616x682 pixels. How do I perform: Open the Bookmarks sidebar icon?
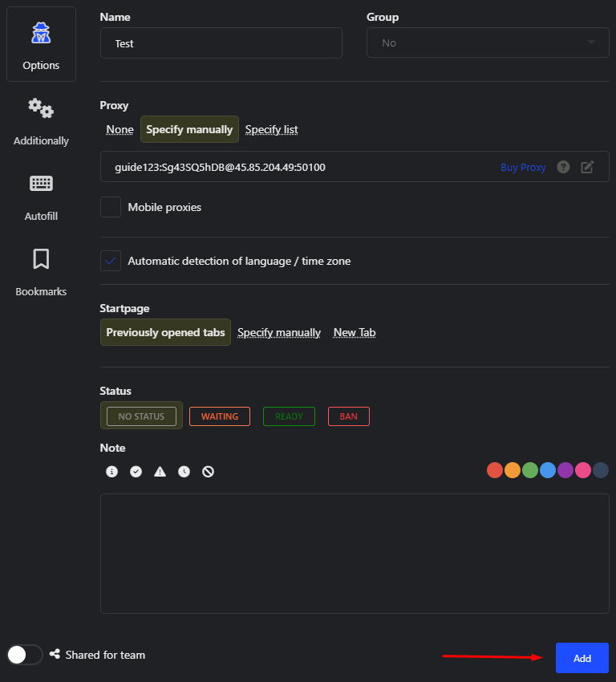pos(41,259)
